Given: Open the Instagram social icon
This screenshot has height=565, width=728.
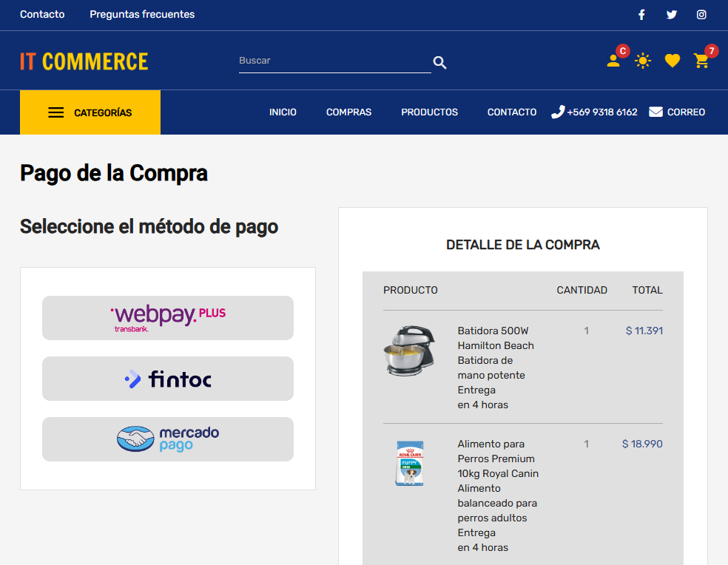Looking at the screenshot, I should 701,15.
